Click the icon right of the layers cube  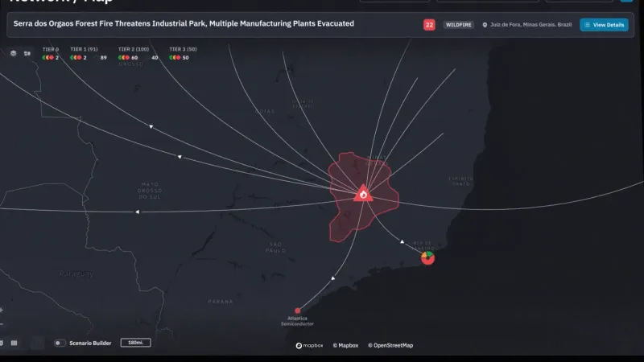coord(27,54)
